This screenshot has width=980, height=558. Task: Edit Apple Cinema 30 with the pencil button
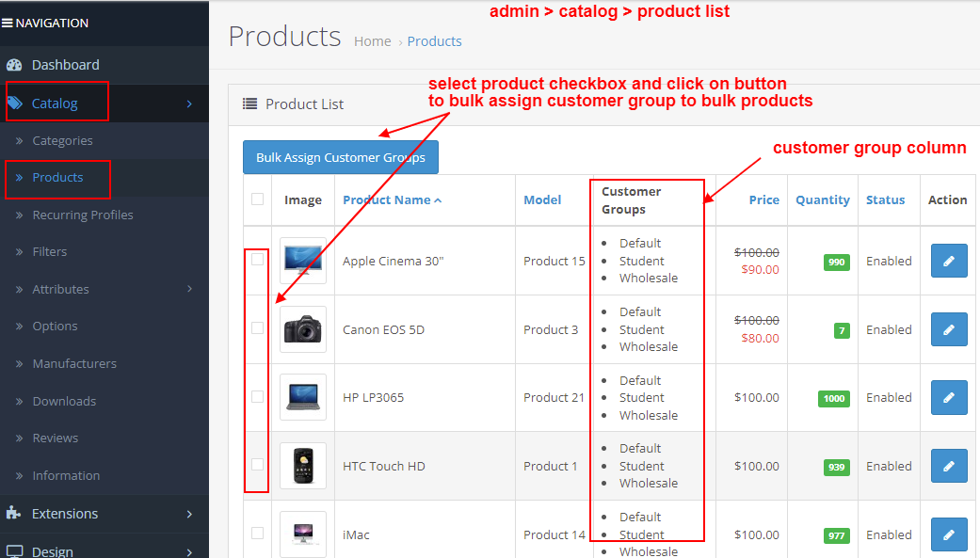click(x=948, y=261)
